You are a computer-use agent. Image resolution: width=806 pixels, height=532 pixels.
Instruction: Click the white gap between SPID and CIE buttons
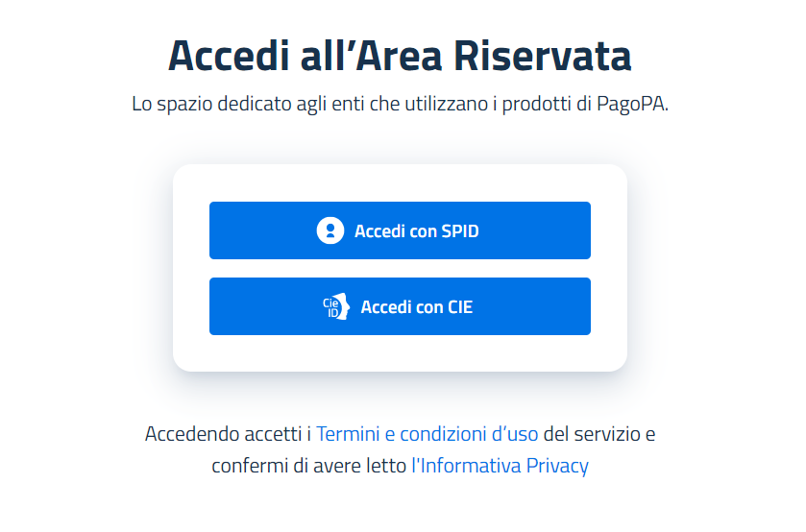(x=400, y=268)
